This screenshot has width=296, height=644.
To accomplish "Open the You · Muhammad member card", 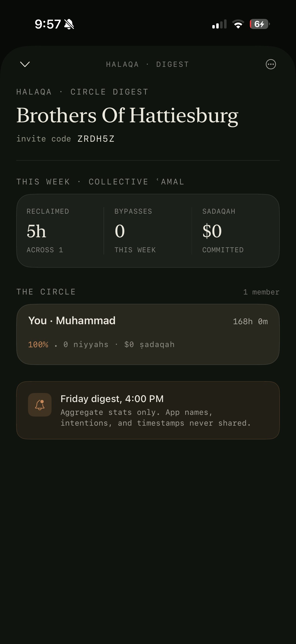I will (x=148, y=334).
